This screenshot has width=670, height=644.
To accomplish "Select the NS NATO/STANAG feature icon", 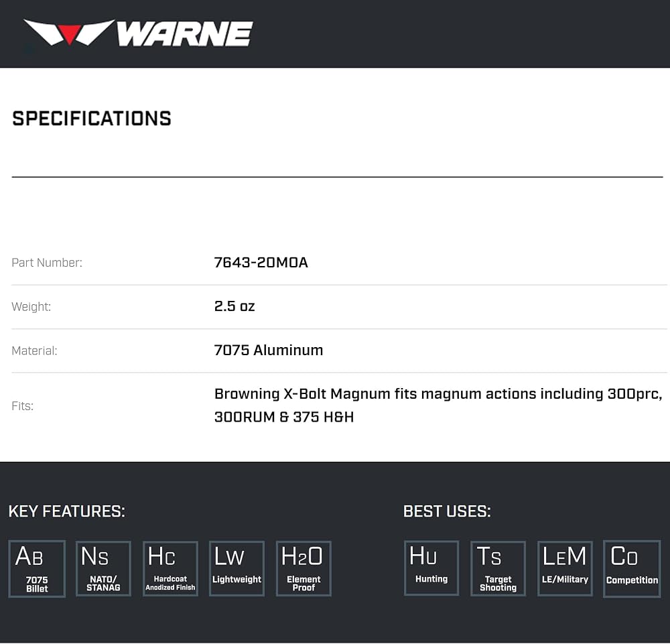I will click(103, 568).
